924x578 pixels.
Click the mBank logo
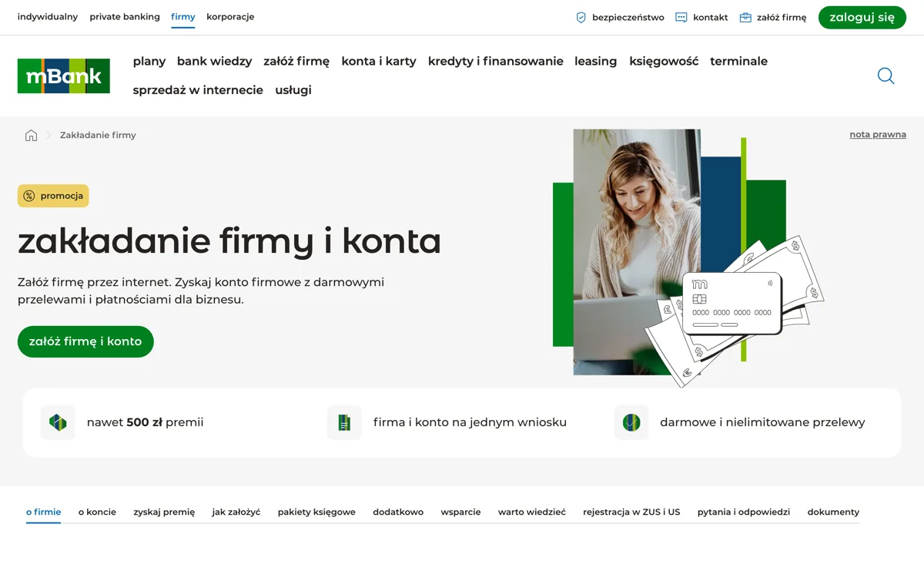click(x=64, y=76)
